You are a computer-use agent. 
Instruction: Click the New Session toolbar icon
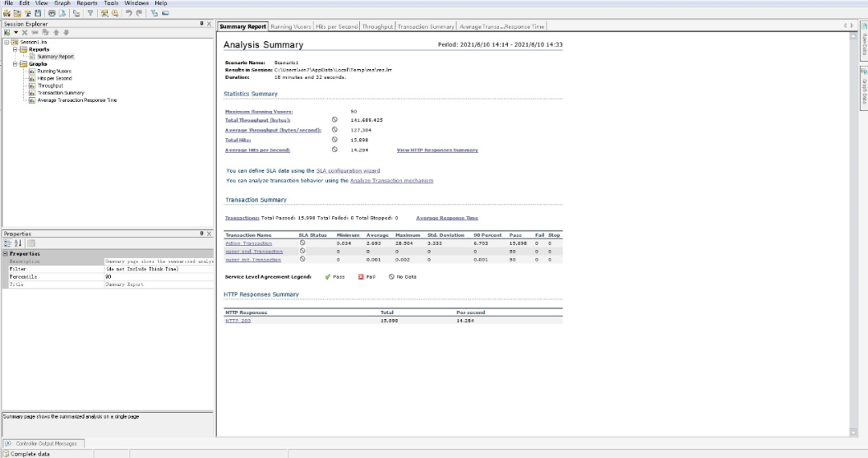[x=6, y=14]
